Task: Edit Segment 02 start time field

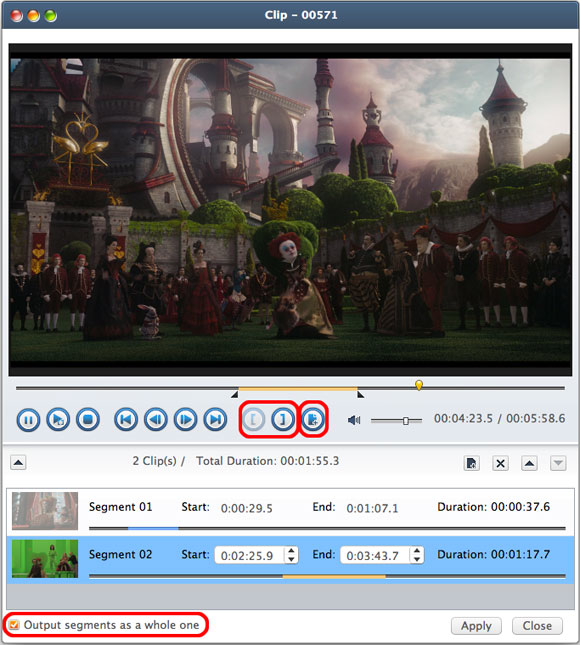Action: point(249,556)
